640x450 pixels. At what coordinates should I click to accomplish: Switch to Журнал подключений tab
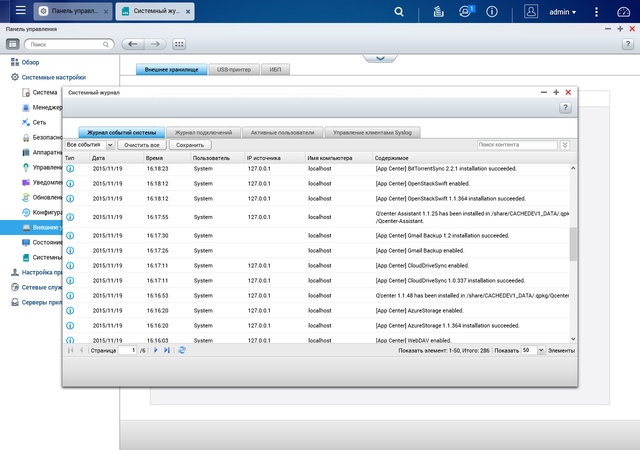(x=203, y=132)
